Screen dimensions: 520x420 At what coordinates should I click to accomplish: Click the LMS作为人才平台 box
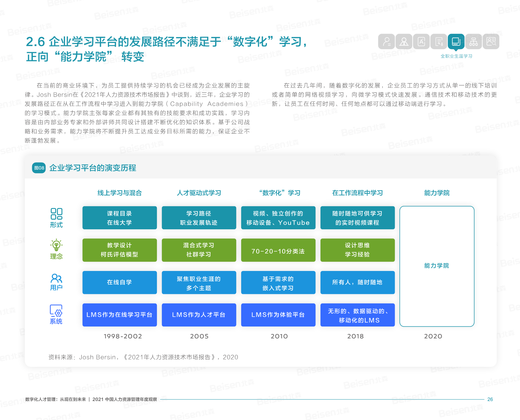click(x=199, y=315)
